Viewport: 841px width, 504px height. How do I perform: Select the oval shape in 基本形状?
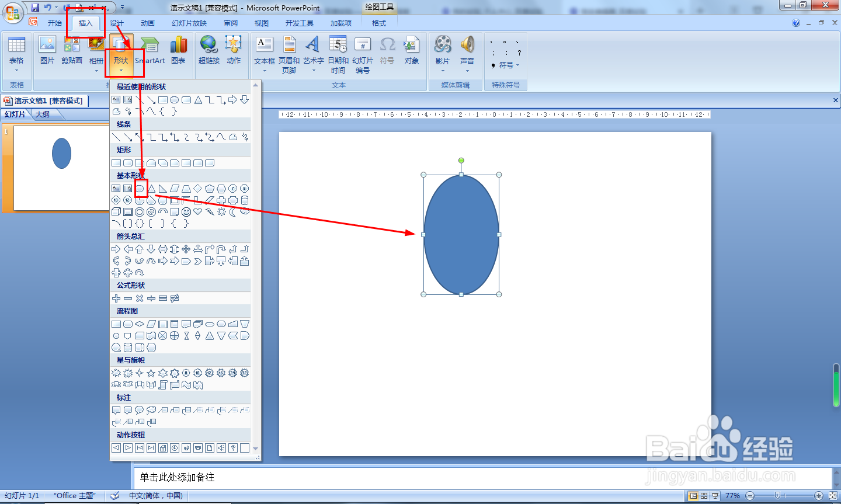click(x=140, y=189)
